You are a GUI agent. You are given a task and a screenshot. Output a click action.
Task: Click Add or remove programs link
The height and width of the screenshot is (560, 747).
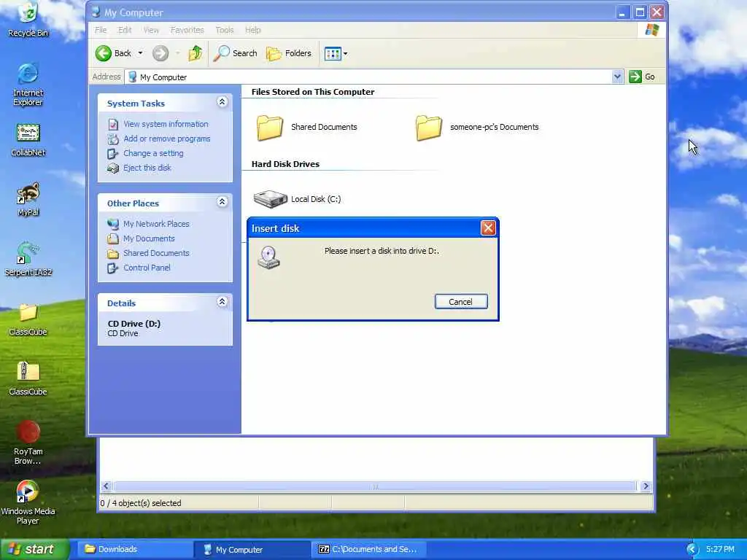[x=167, y=139]
